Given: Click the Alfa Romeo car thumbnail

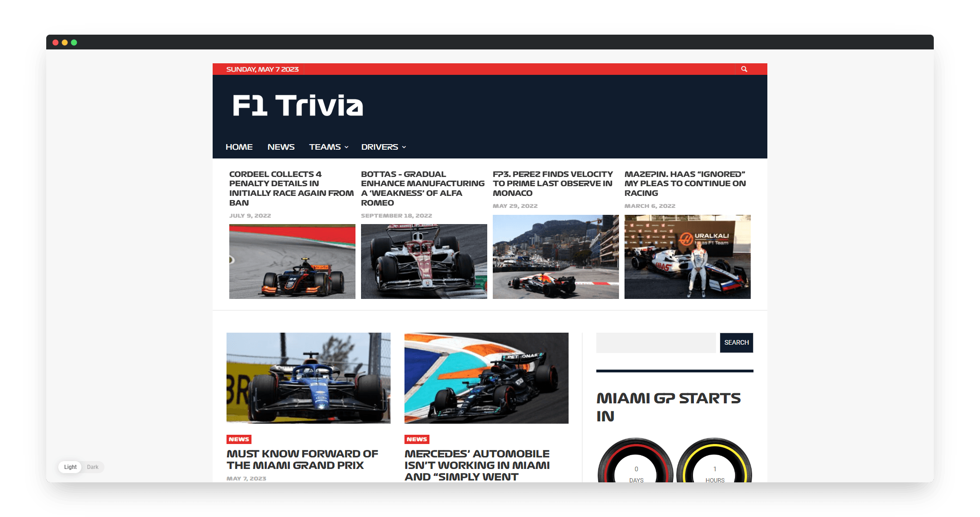Looking at the screenshot, I should click(x=424, y=262).
